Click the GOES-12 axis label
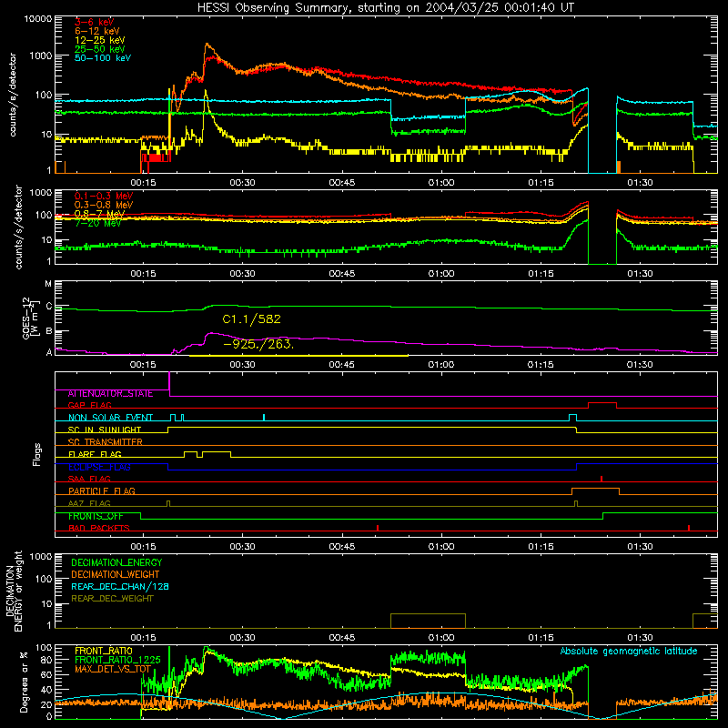The height and width of the screenshot is (728, 728). 29,318
